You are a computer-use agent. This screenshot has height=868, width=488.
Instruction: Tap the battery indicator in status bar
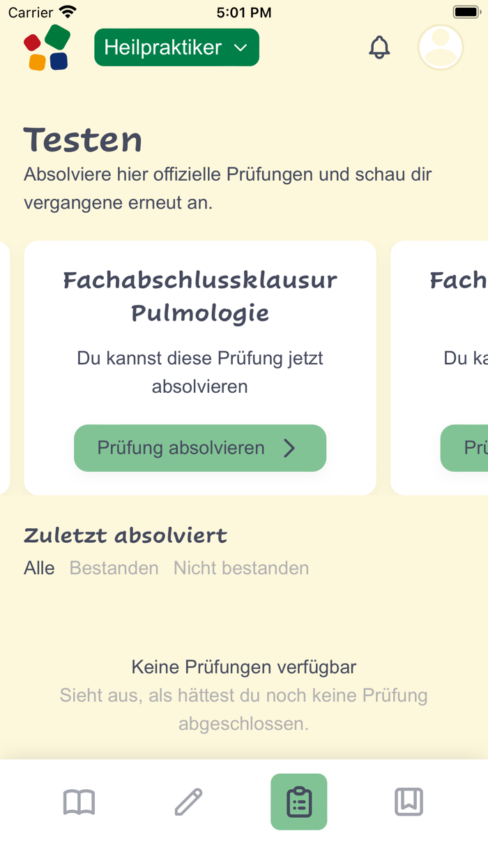[466, 11]
